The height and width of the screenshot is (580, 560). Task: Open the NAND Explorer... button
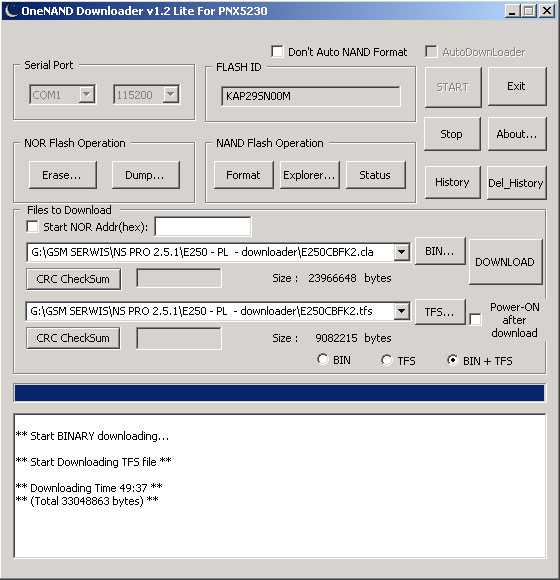(x=310, y=175)
